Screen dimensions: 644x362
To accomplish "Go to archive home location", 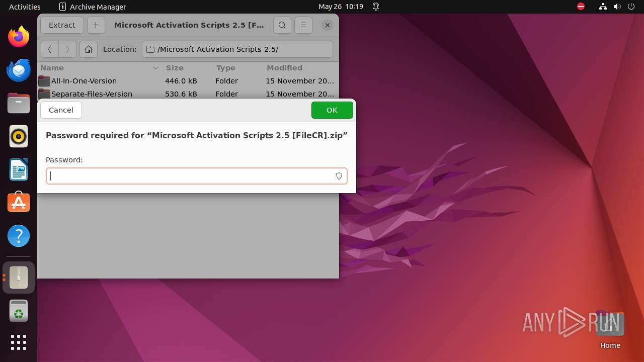I will (x=89, y=49).
